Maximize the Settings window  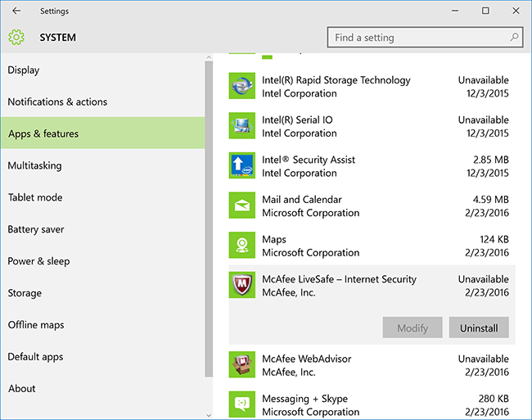click(x=485, y=11)
